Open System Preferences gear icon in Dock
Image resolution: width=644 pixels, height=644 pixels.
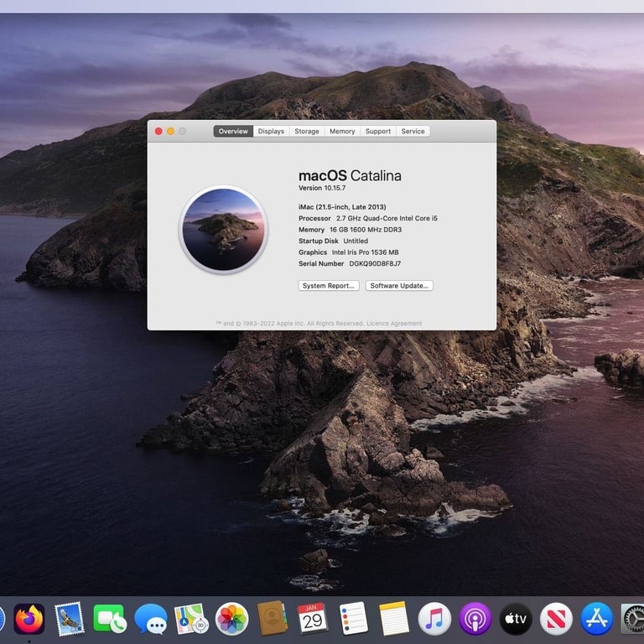point(633,619)
